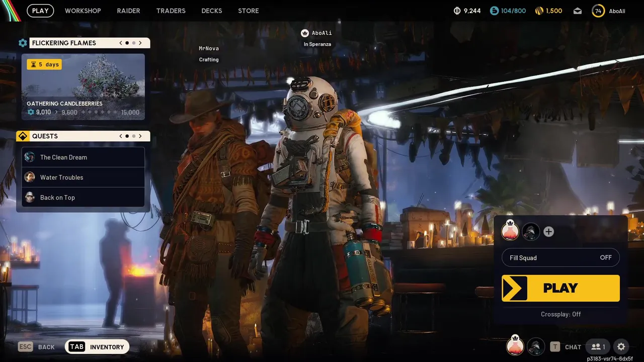Click the MrNova player nameplate
This screenshot has height=362, width=644.
pyautogui.click(x=209, y=48)
